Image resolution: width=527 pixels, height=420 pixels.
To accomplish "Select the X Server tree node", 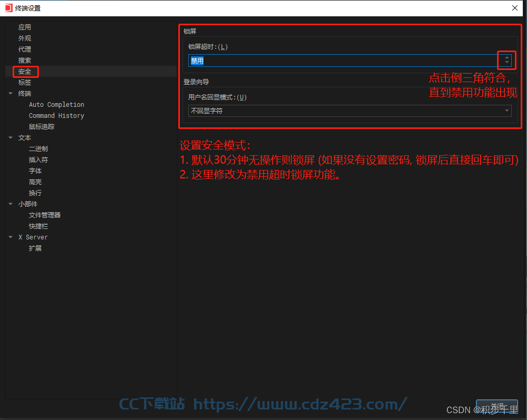I will (x=33, y=237).
